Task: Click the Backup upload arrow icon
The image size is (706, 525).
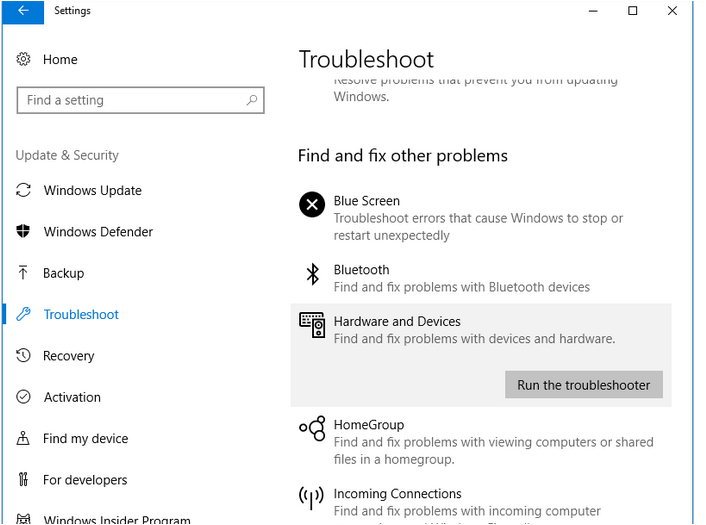Action: (x=24, y=273)
